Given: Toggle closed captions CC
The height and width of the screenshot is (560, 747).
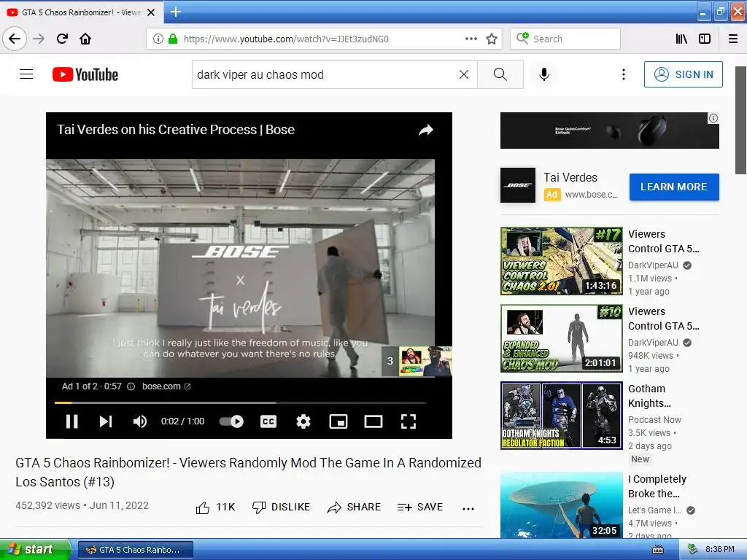Looking at the screenshot, I should 268,421.
